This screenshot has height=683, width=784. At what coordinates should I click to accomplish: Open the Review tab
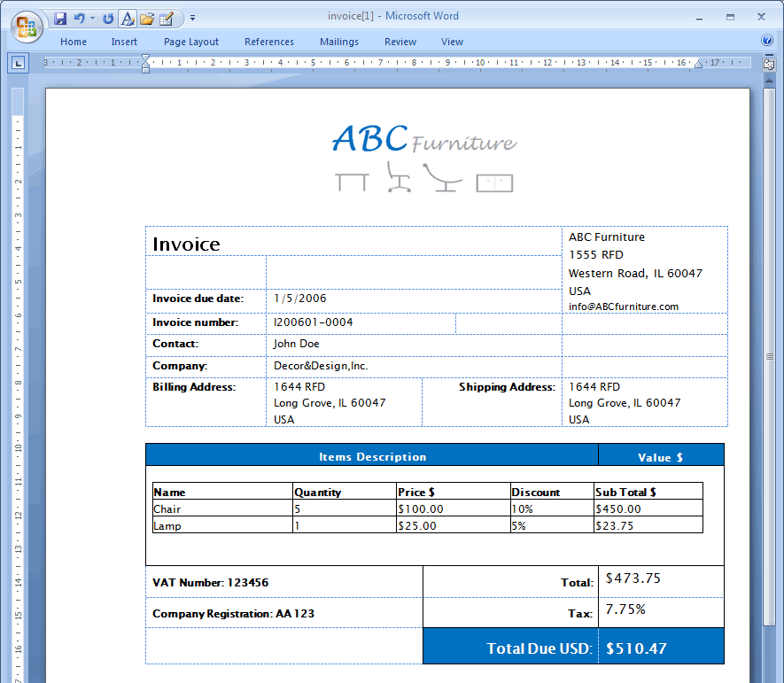(x=400, y=42)
